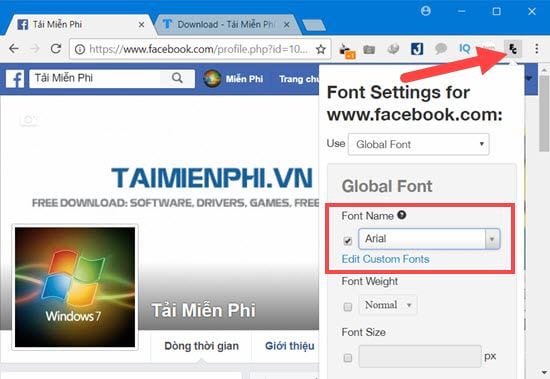Viewport: 550px width, 379px height.
Task: Click Miễn Phí profile name in top bar
Action: (x=244, y=79)
